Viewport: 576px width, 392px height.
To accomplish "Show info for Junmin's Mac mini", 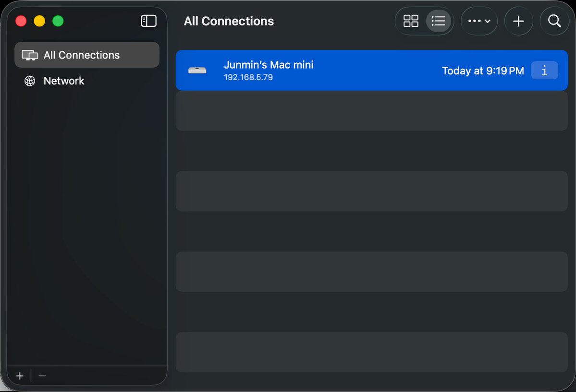I will tap(544, 71).
